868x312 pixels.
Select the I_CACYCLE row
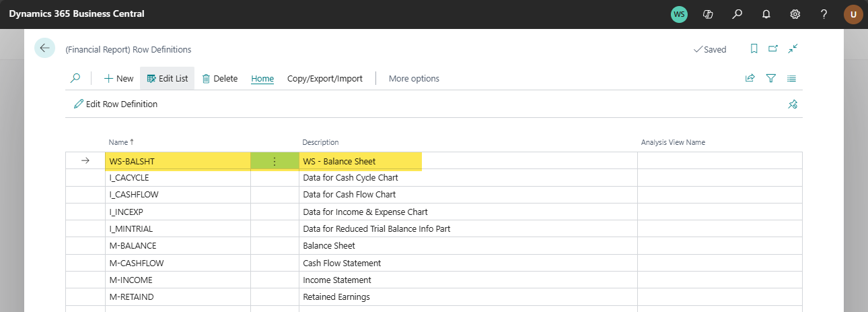pos(434,178)
